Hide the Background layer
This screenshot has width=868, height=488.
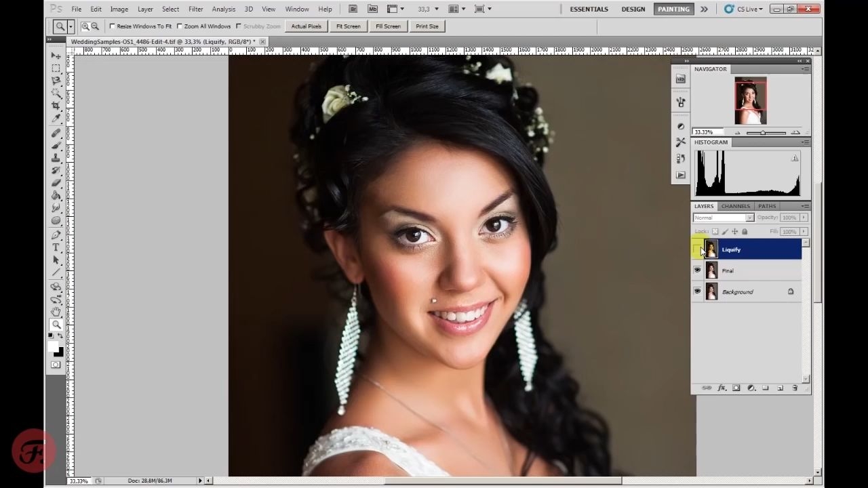(697, 291)
